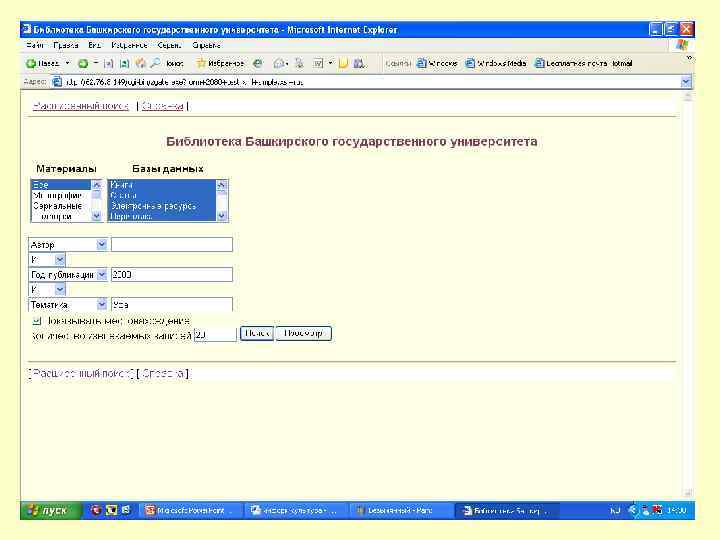Refresh the page with the Refresh icon
This screenshot has height=540, width=720.
pos(124,63)
